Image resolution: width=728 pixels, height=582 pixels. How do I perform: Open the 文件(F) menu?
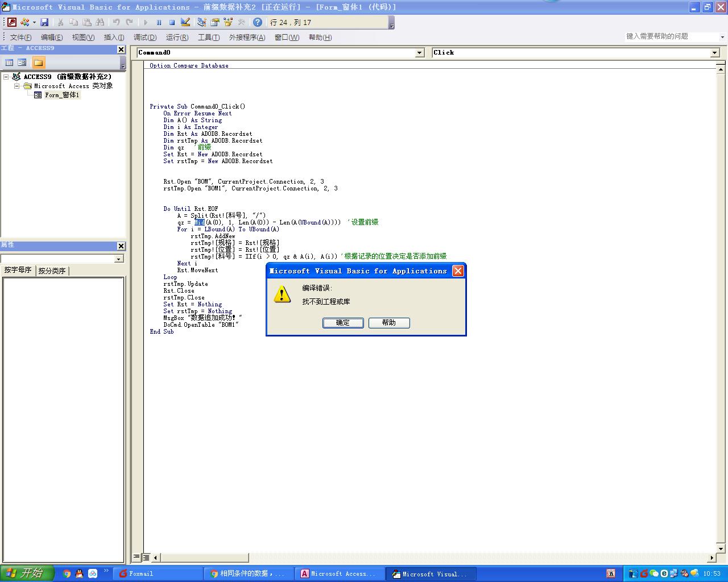click(x=20, y=38)
